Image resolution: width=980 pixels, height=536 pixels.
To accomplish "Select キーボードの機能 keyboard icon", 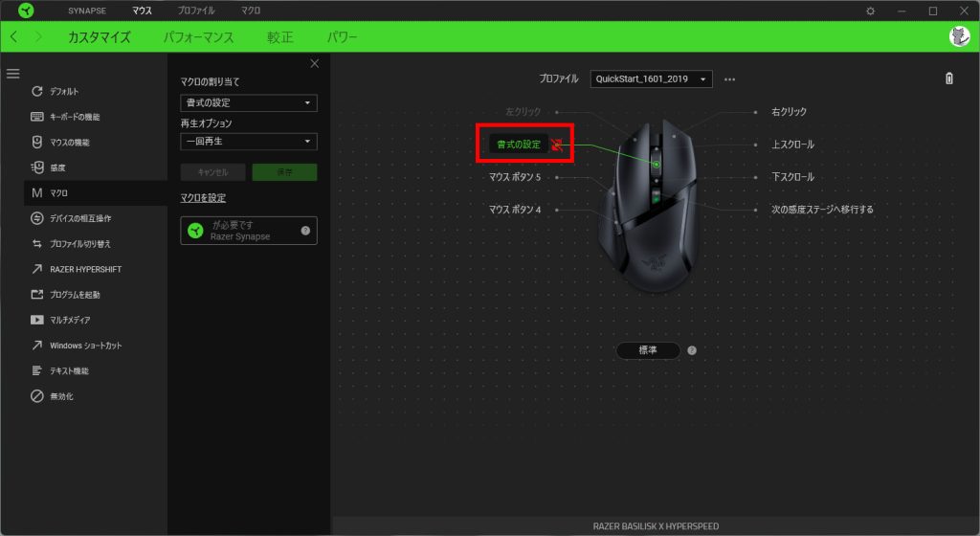I will (x=37, y=117).
